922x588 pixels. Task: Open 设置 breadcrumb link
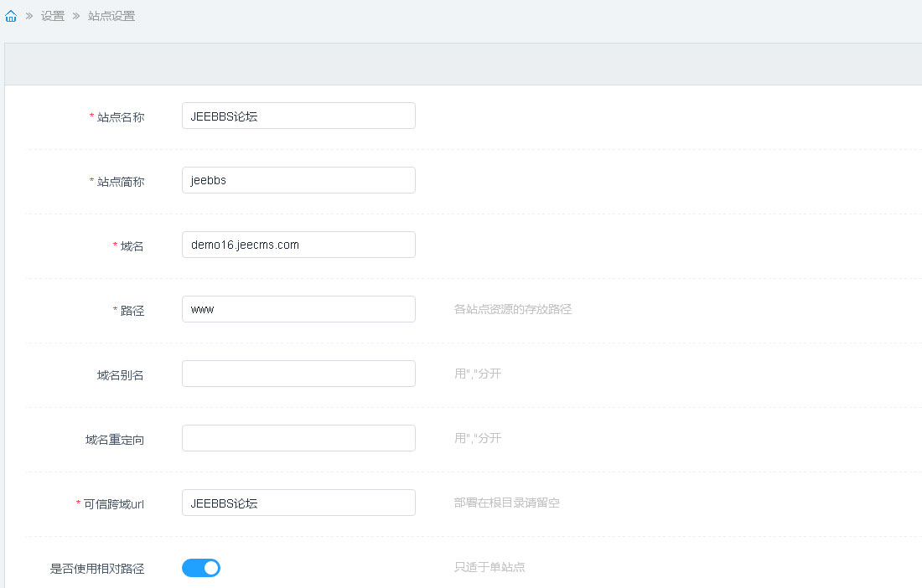(x=52, y=16)
